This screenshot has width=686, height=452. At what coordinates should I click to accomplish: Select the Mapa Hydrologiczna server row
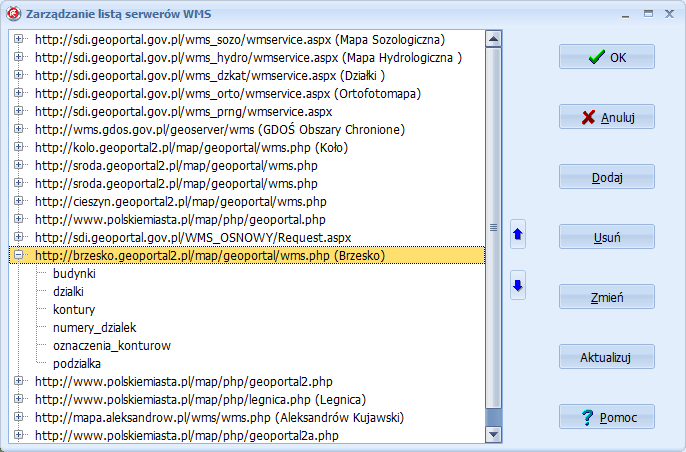coord(248,57)
